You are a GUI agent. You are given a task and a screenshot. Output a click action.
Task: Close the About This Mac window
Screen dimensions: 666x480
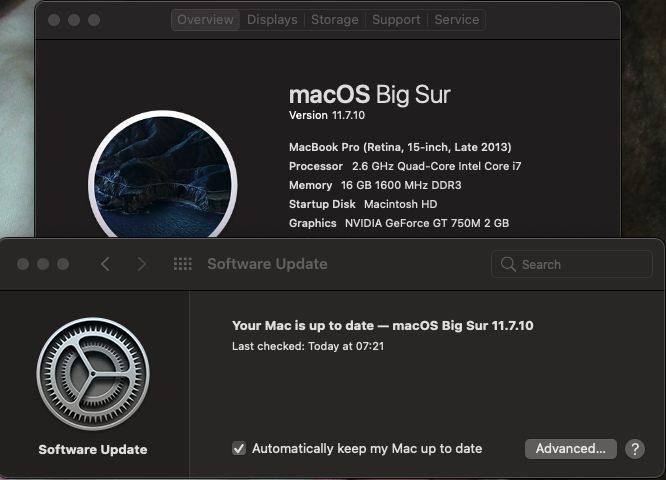54,20
